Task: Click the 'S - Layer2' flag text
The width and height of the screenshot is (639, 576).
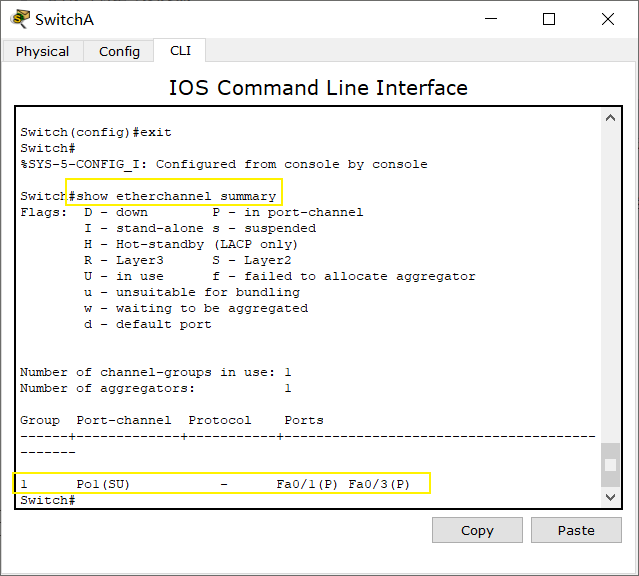Action: pyautogui.click(x=252, y=260)
